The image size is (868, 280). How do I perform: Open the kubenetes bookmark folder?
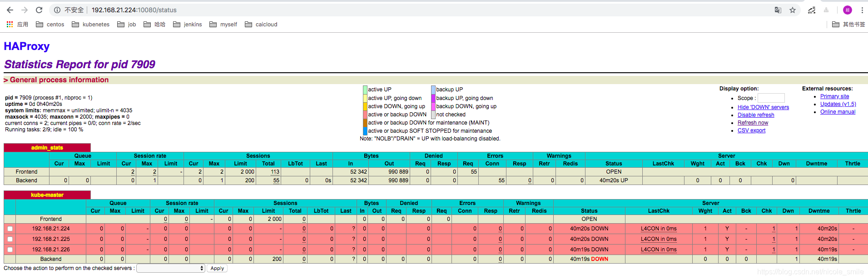click(91, 25)
